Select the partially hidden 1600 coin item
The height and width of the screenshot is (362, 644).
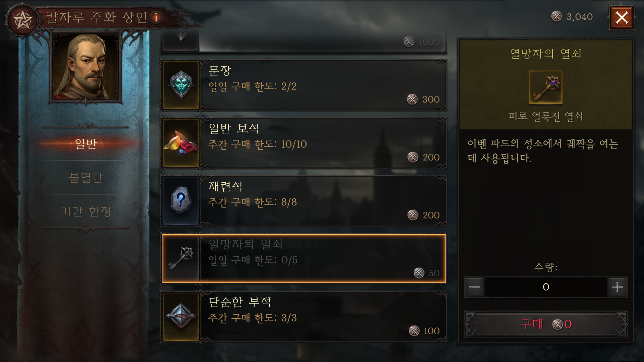[x=304, y=42]
